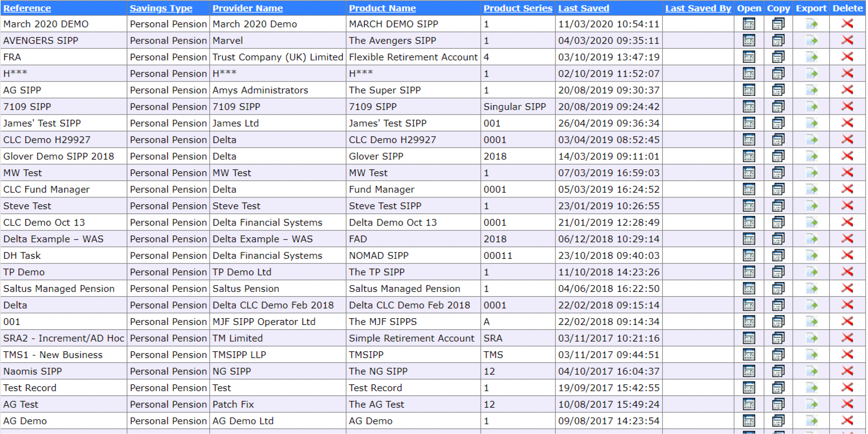The image size is (868, 434).
Task: Sort by Provider Name header
Action: (247, 8)
